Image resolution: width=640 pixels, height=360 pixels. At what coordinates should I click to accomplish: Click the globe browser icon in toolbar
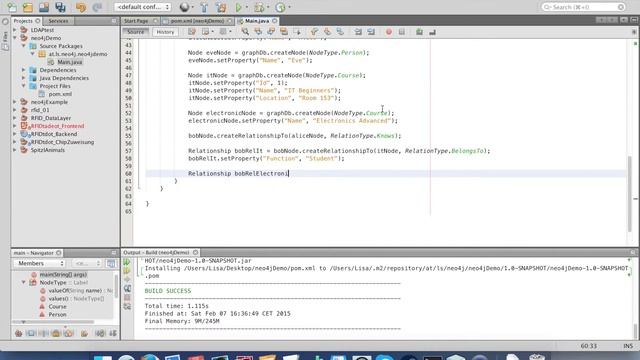[x=184, y=7]
